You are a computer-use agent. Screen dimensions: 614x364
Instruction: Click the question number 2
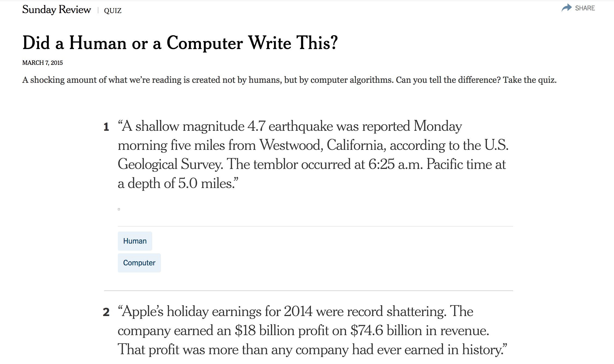point(106,312)
